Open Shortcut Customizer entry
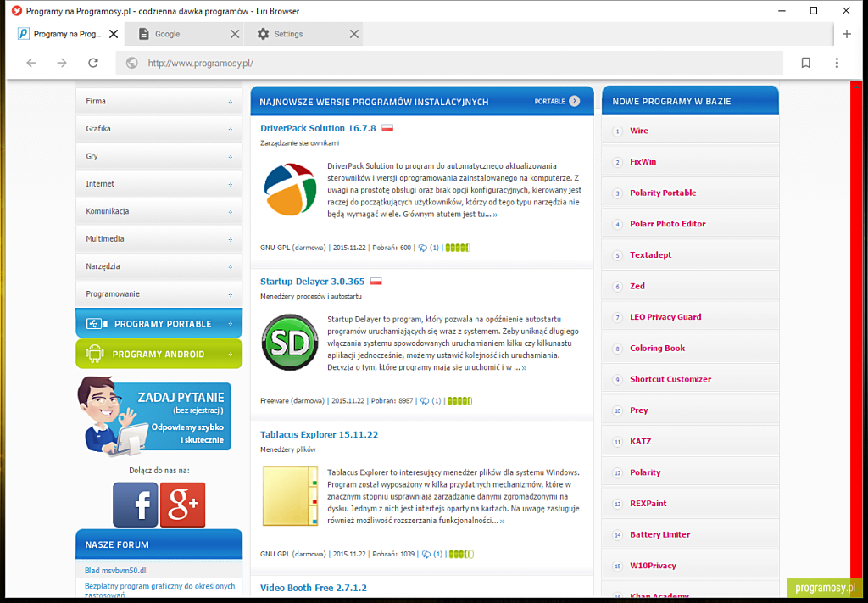This screenshot has height=603, width=868. click(670, 379)
